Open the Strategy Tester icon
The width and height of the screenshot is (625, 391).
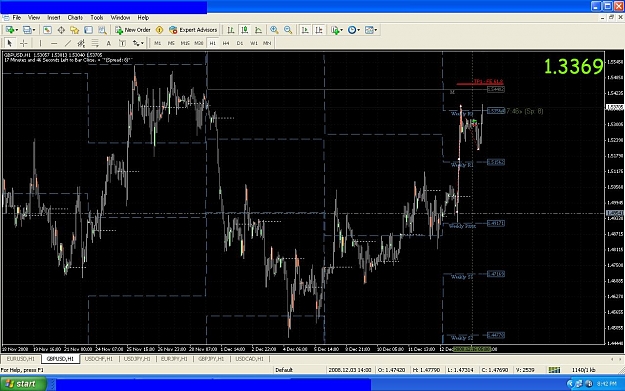[x=102, y=30]
